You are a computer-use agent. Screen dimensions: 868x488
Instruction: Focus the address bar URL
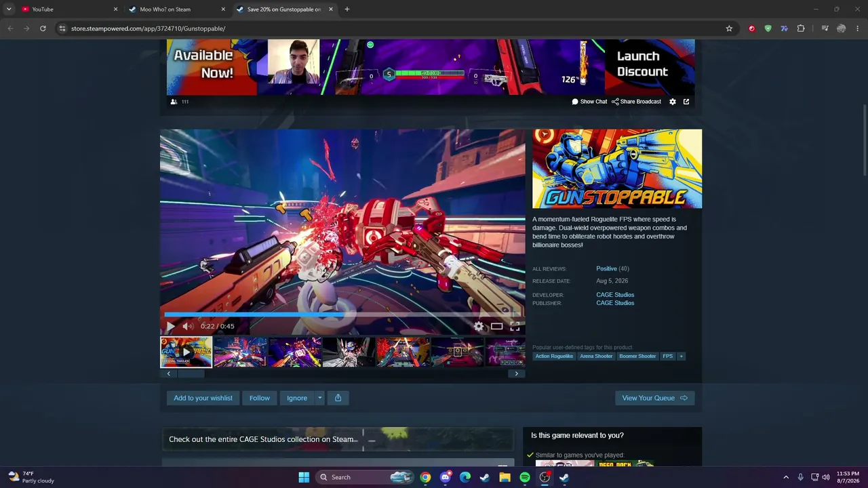point(391,28)
